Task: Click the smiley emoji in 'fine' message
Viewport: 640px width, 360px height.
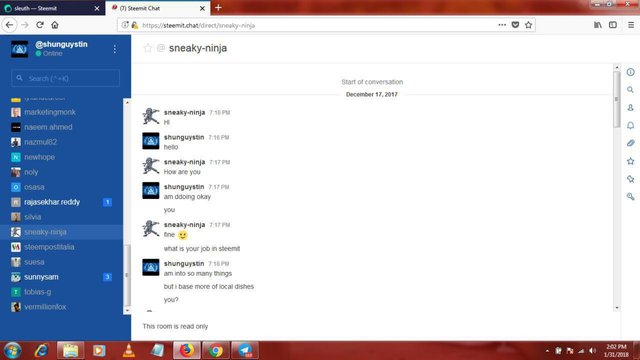Action: (x=182, y=235)
